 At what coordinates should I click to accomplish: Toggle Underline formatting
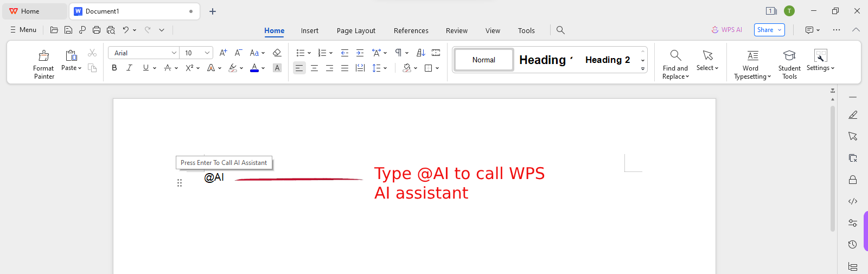tap(145, 68)
